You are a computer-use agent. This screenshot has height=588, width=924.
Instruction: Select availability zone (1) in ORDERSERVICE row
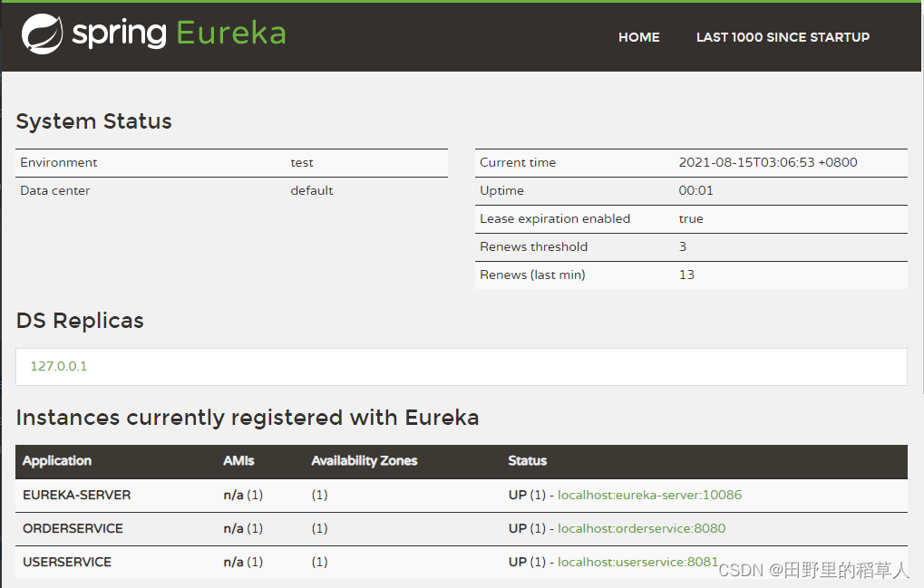click(319, 528)
